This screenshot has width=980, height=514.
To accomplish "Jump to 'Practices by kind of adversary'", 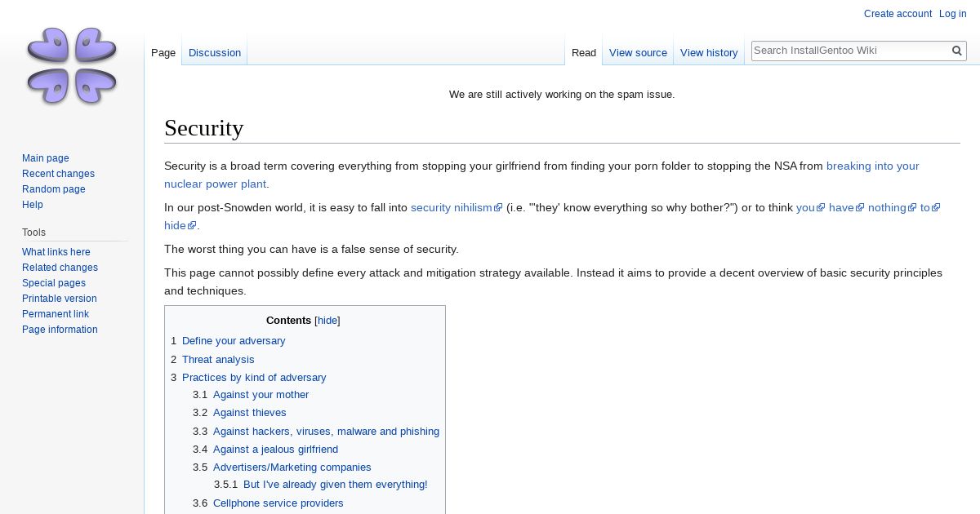I will pyautogui.click(x=254, y=377).
